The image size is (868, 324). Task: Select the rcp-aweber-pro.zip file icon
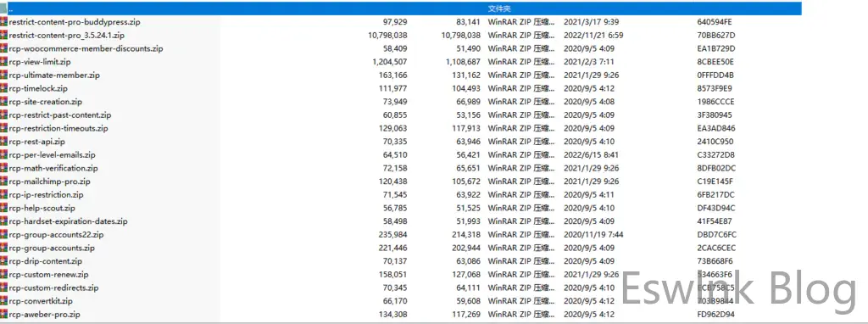click(4, 315)
